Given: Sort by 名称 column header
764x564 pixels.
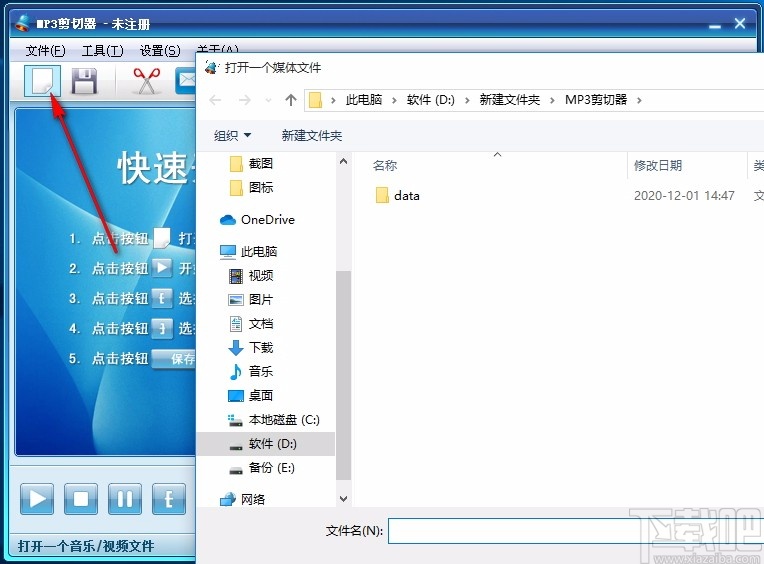Looking at the screenshot, I should point(385,166).
